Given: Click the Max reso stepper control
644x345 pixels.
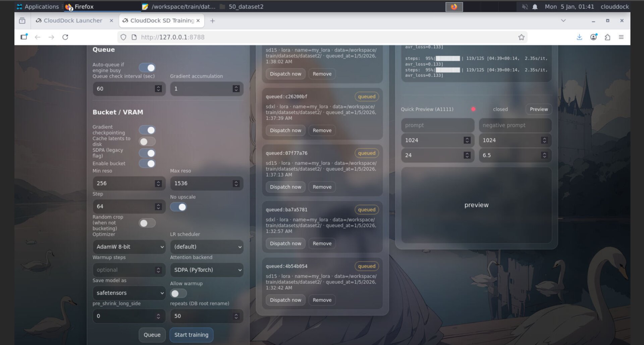Looking at the screenshot, I should coord(236,183).
